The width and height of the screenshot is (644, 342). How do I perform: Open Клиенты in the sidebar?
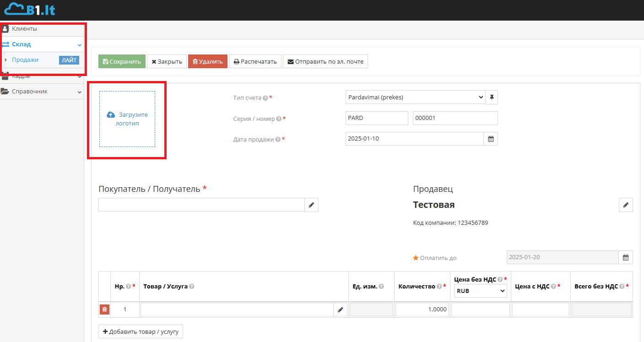coord(25,29)
